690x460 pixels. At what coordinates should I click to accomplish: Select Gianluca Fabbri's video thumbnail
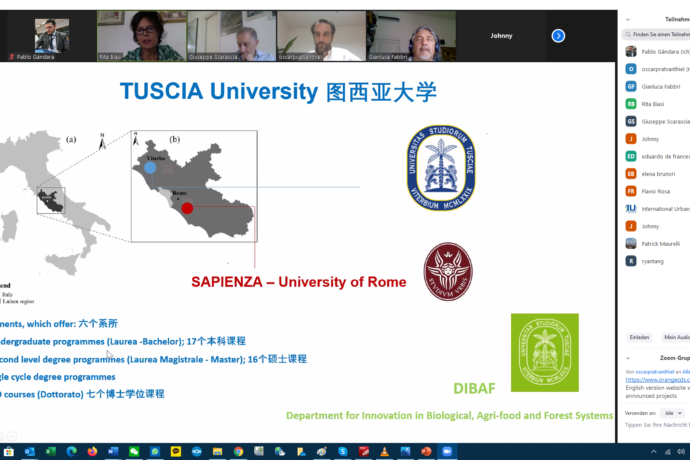pyautogui.click(x=411, y=36)
